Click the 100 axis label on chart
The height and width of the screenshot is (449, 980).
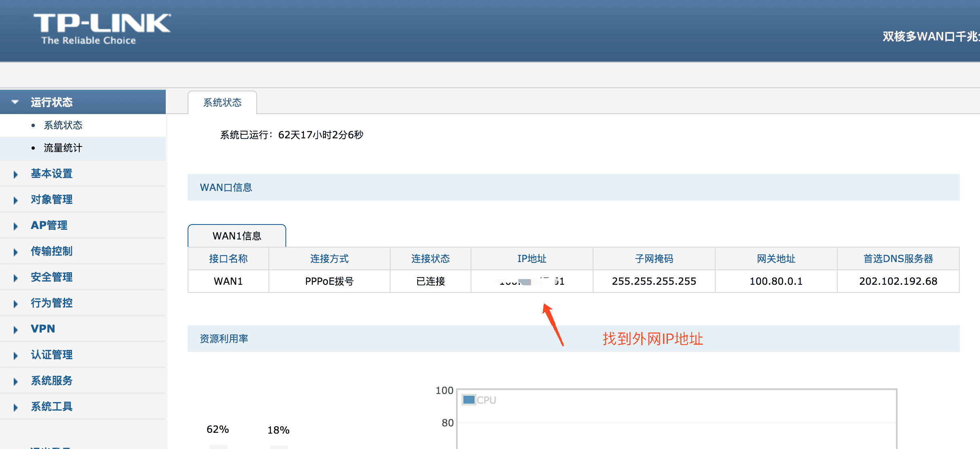coord(444,390)
